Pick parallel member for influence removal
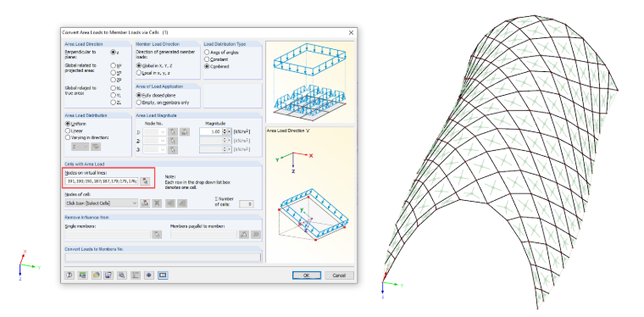The image size is (644, 317). [244, 235]
